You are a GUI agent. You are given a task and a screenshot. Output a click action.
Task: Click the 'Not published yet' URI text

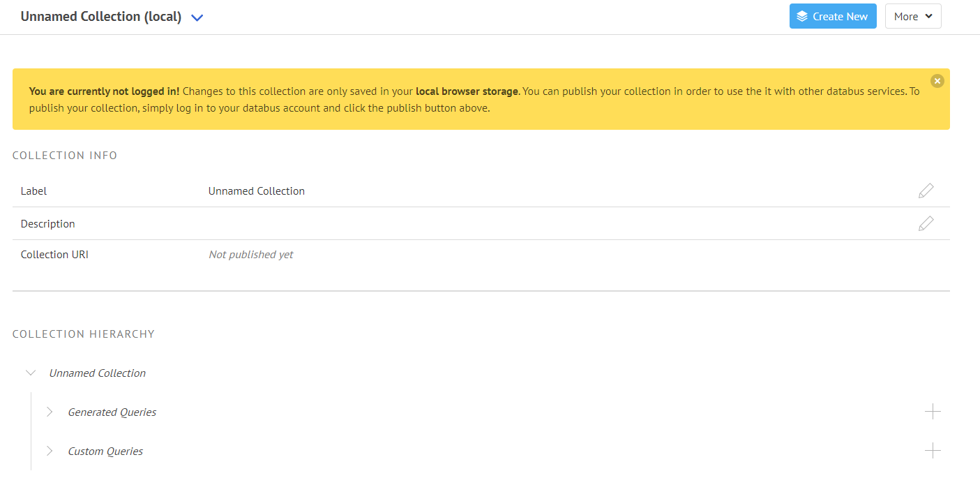[251, 255]
